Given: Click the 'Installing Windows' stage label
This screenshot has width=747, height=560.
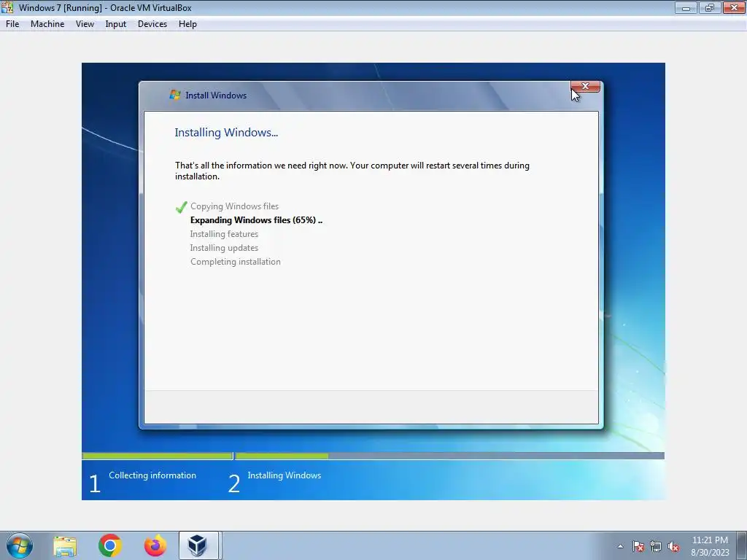Looking at the screenshot, I should (285, 475).
